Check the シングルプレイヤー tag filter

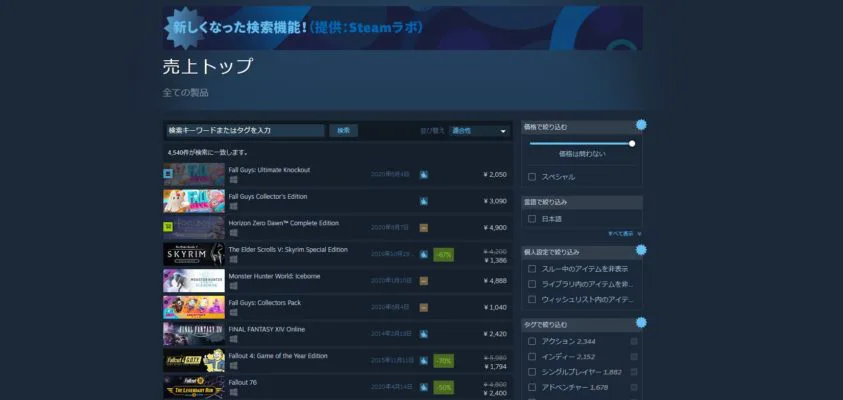click(x=532, y=372)
